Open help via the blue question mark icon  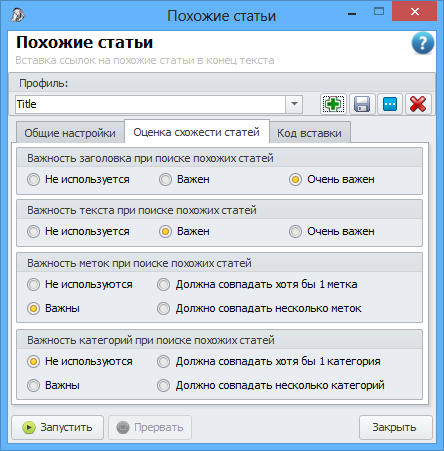tap(423, 43)
